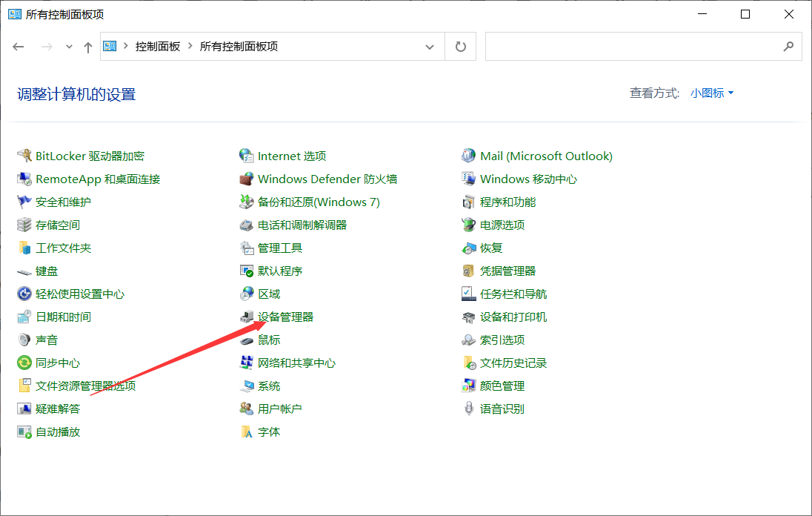Click the window title bar icon

point(15,14)
